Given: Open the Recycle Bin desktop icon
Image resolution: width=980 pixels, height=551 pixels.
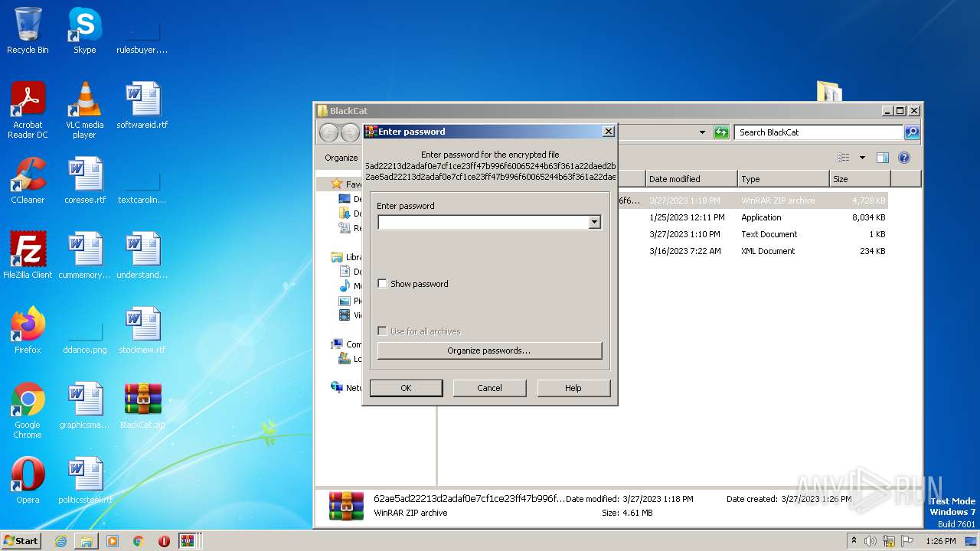Looking at the screenshot, I should [28, 31].
